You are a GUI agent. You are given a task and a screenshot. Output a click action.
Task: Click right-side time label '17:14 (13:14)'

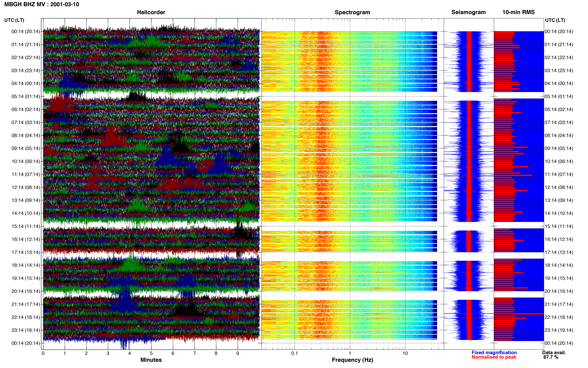click(x=559, y=252)
